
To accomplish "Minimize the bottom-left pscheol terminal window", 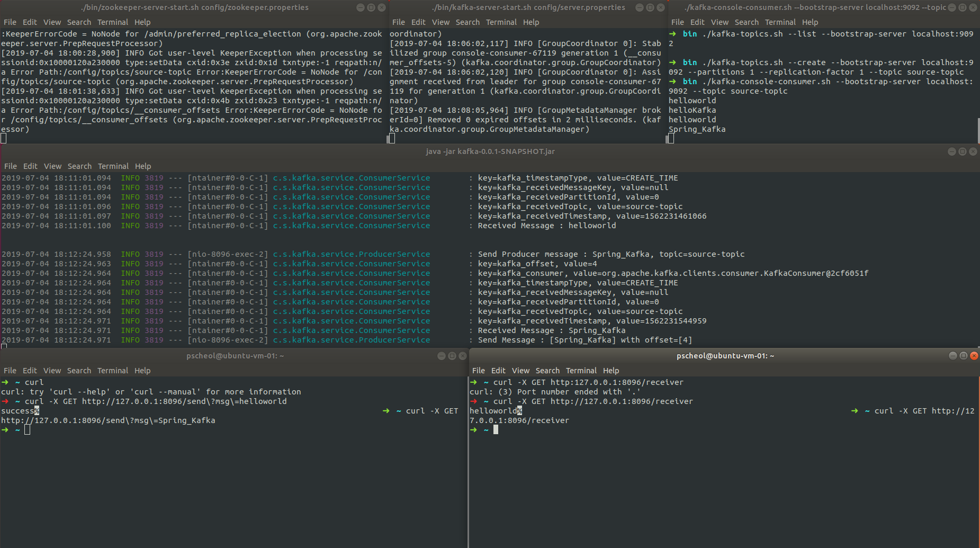I will (x=442, y=356).
